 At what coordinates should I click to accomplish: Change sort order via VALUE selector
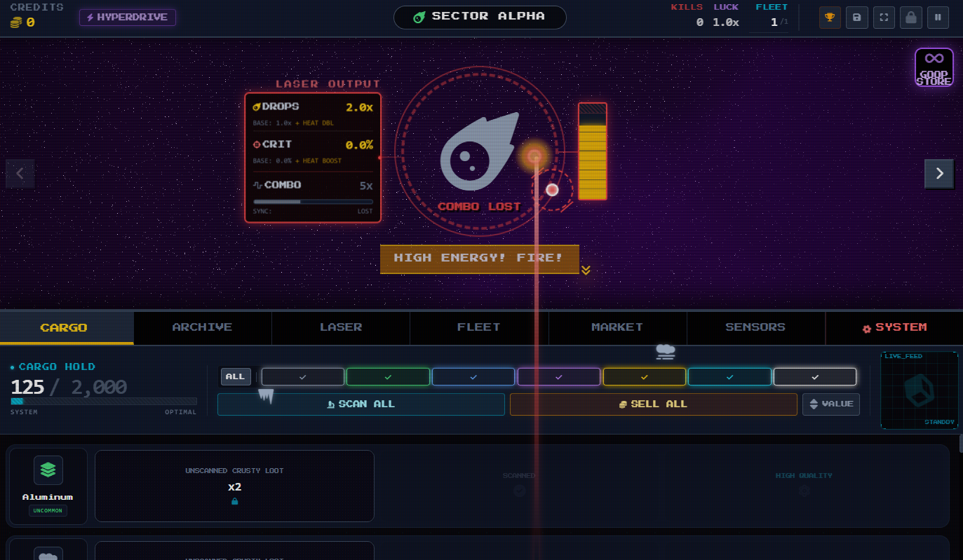831,404
